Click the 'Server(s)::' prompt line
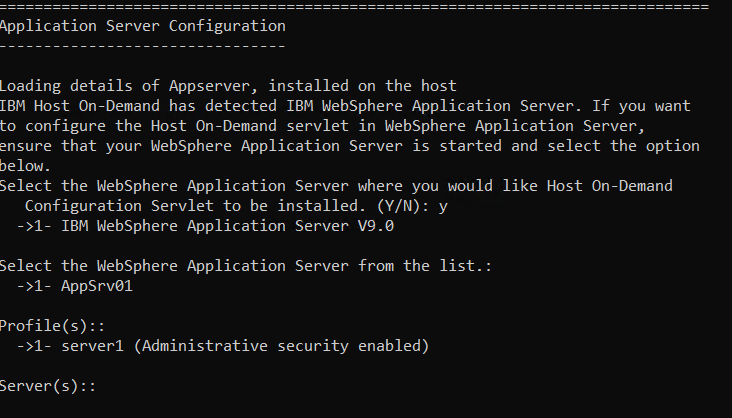 click(x=48, y=386)
